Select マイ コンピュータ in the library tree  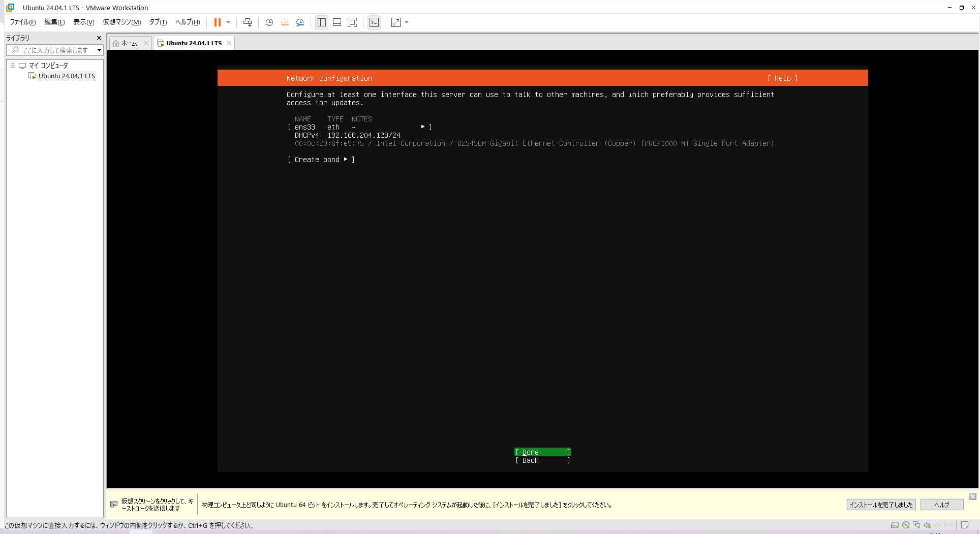[x=48, y=66]
